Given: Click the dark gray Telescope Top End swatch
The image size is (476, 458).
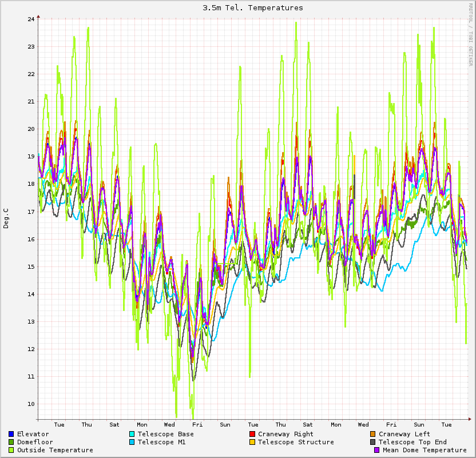Looking at the screenshot, I should (373, 442).
